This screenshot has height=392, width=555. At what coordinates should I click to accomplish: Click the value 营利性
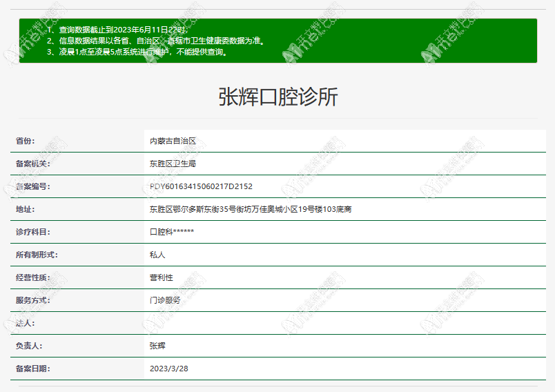[x=162, y=277]
